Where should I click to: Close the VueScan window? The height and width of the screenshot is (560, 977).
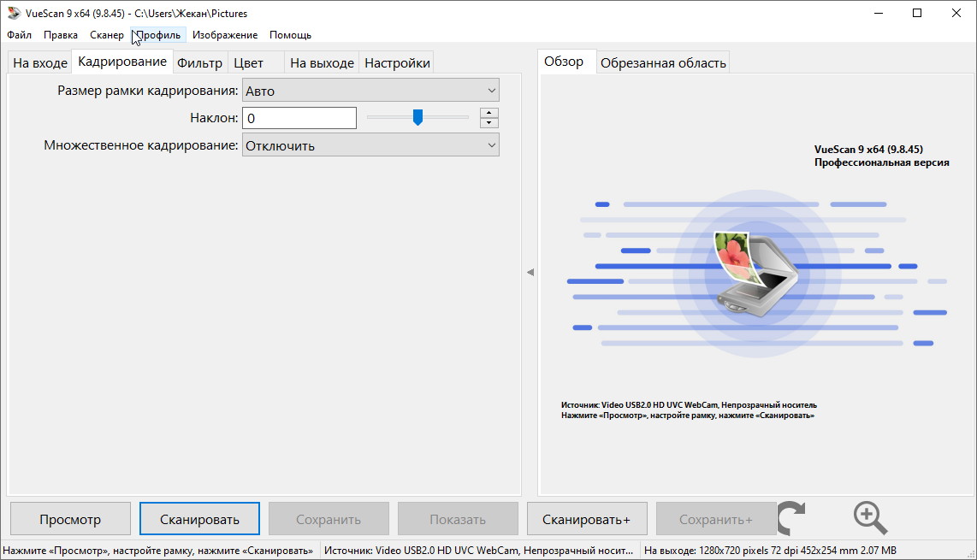pos(956,13)
